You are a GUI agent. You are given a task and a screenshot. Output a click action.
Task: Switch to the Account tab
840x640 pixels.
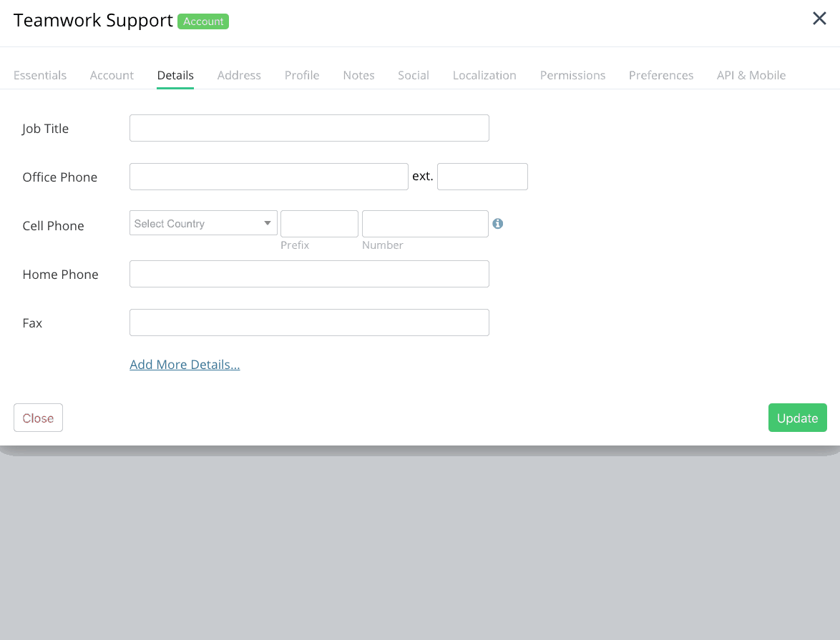(112, 76)
